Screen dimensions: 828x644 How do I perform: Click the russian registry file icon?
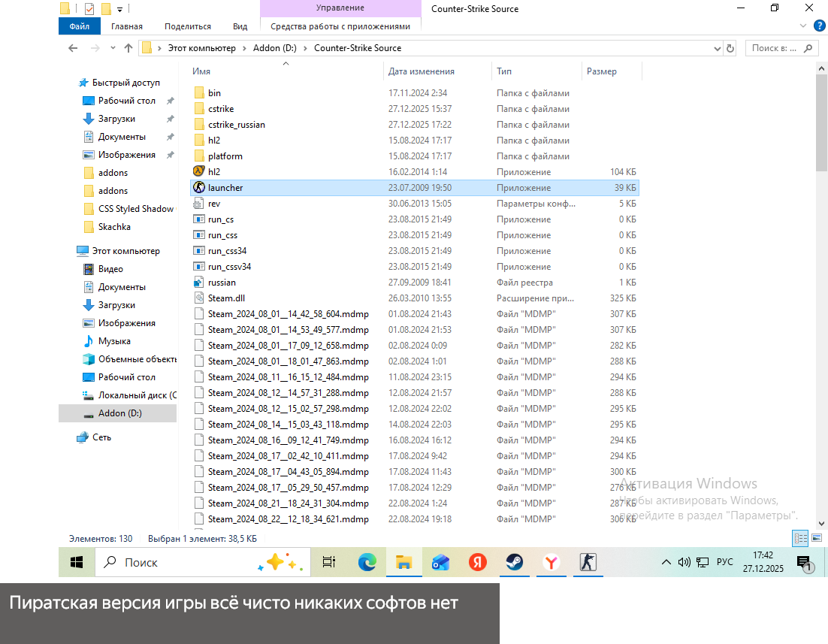point(198,282)
